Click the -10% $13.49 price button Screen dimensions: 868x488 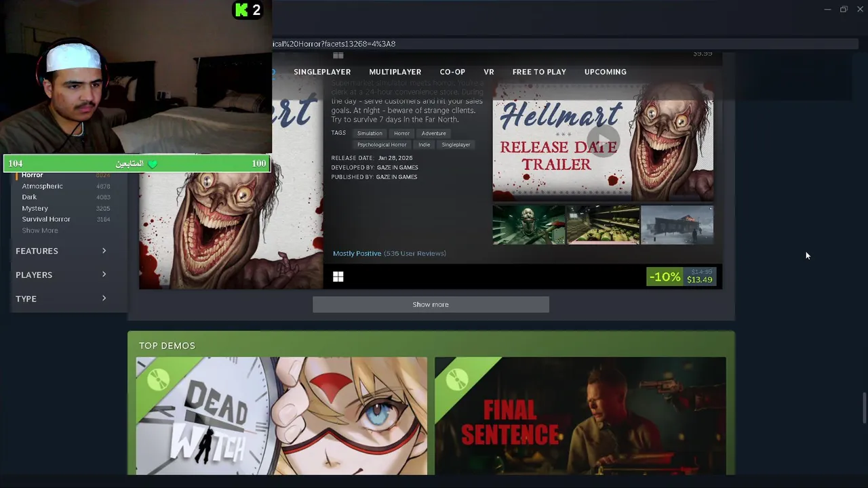click(x=681, y=277)
